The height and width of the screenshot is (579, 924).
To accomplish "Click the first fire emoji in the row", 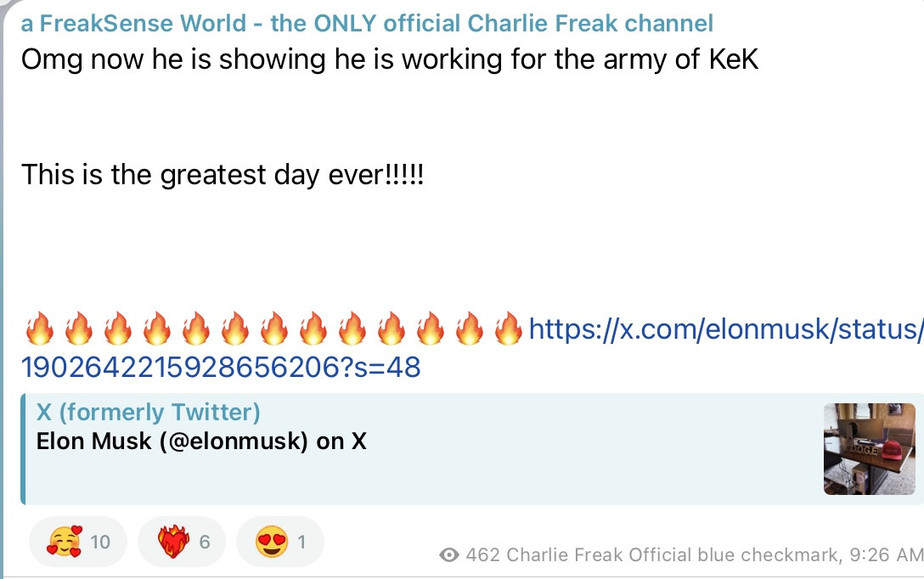I will click(x=38, y=329).
